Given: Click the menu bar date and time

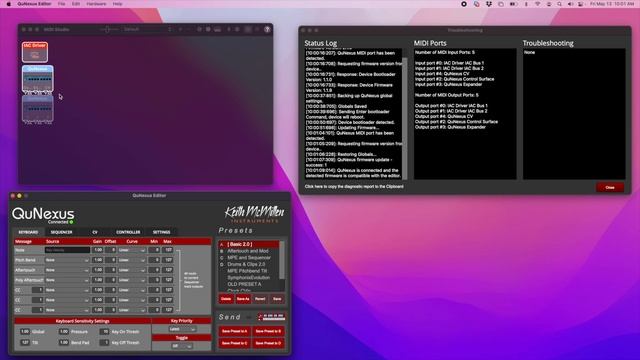Looking at the screenshot, I should coord(611,4).
